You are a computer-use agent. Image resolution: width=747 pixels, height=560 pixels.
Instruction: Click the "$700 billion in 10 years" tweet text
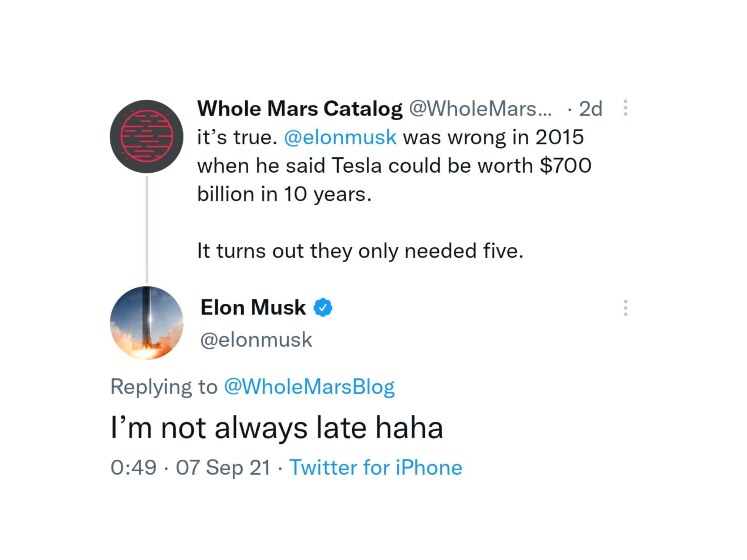click(394, 180)
